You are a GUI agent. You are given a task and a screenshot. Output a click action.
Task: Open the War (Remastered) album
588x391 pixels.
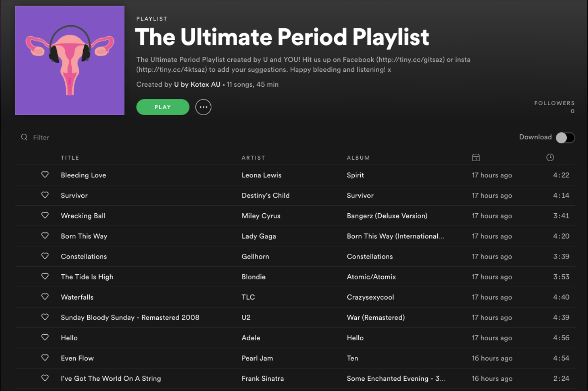click(x=376, y=317)
